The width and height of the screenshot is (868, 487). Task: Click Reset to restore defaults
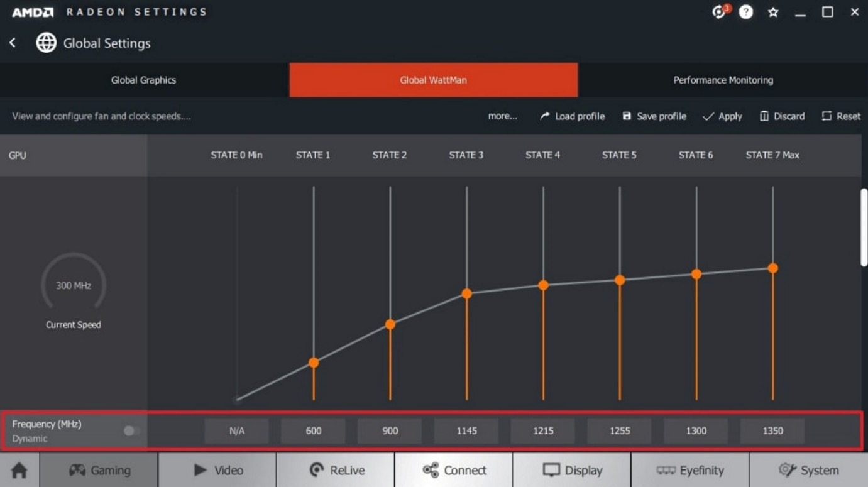pyautogui.click(x=841, y=116)
